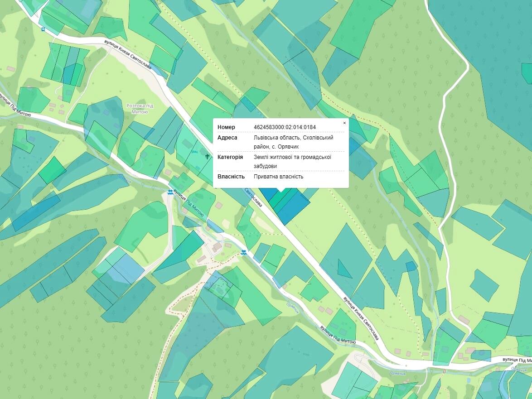Viewport: 532px width, 399px height.
Task: Click cadastral number 4624583000:02:014:0184
Action: tap(285, 127)
